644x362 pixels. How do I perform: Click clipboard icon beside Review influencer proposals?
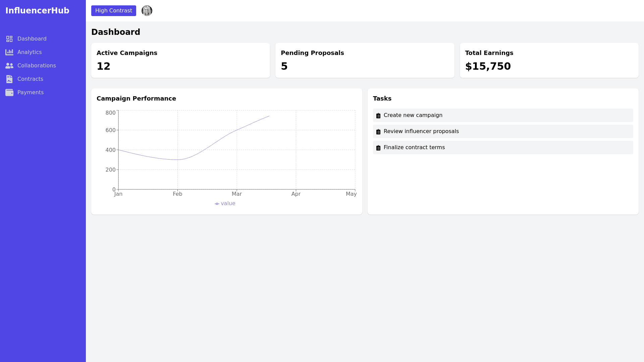378,132
